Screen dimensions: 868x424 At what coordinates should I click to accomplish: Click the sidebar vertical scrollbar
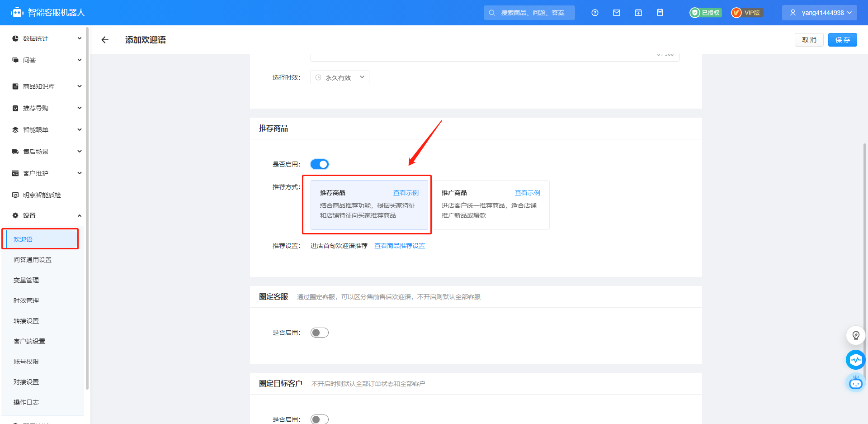coord(87,208)
